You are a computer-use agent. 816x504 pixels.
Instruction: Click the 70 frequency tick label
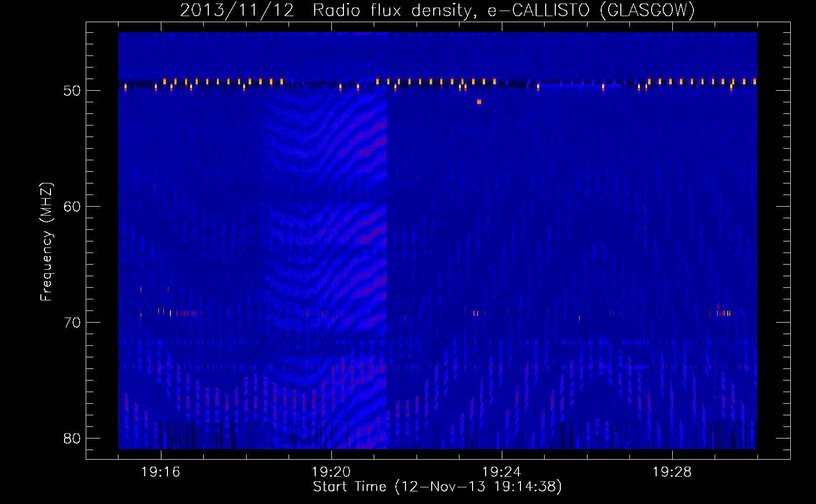point(72,323)
